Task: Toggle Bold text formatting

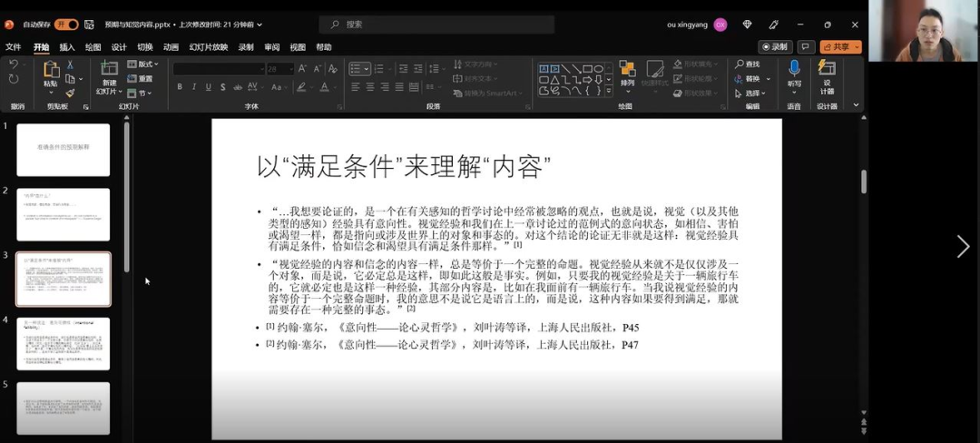Action: pyautogui.click(x=180, y=87)
